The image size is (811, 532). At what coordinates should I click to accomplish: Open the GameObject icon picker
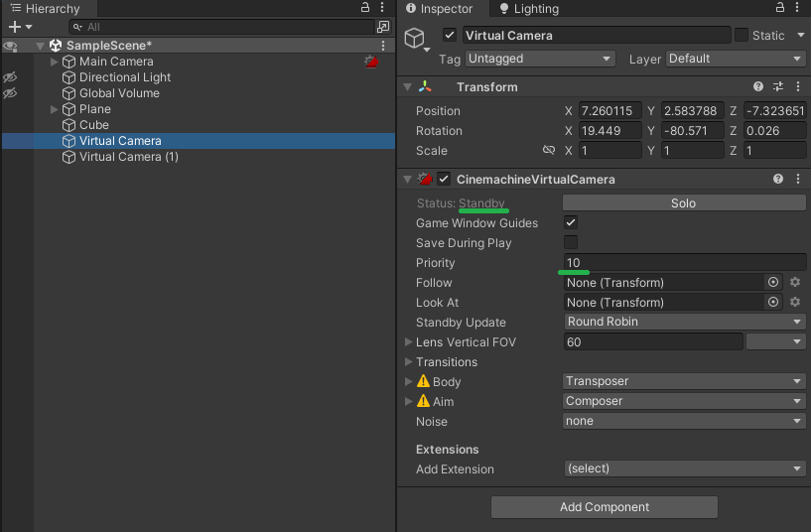pos(416,39)
